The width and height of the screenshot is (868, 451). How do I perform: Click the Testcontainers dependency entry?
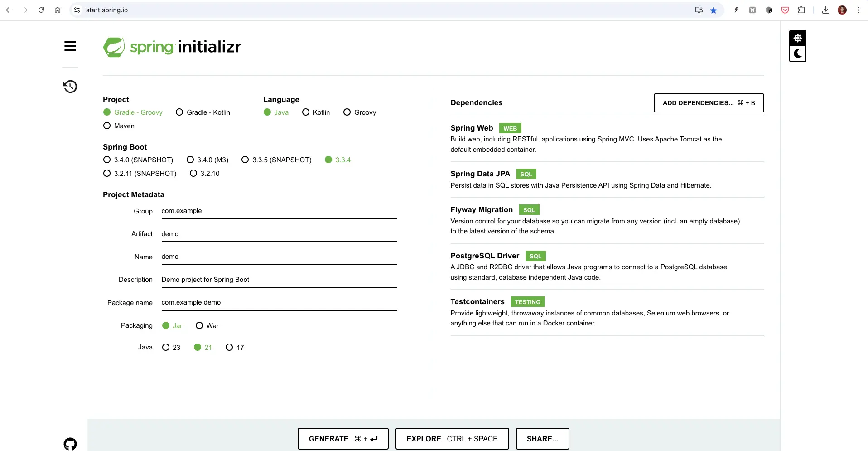[x=607, y=312]
